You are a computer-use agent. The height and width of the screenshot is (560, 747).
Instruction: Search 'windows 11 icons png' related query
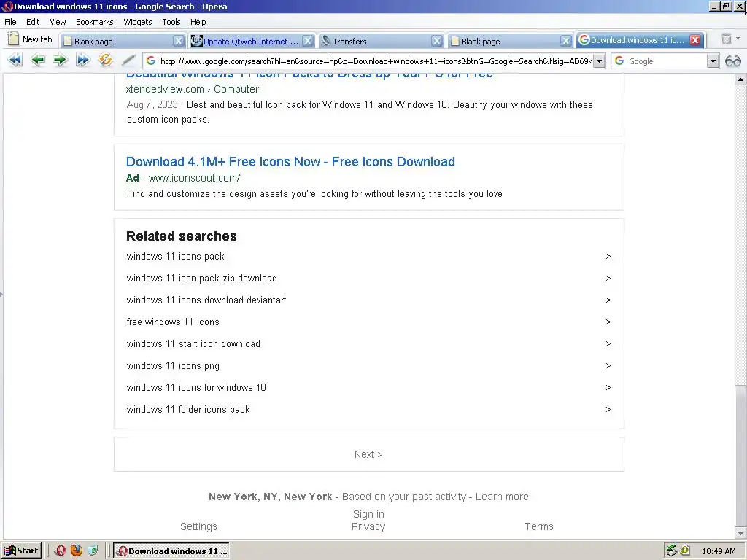click(173, 366)
